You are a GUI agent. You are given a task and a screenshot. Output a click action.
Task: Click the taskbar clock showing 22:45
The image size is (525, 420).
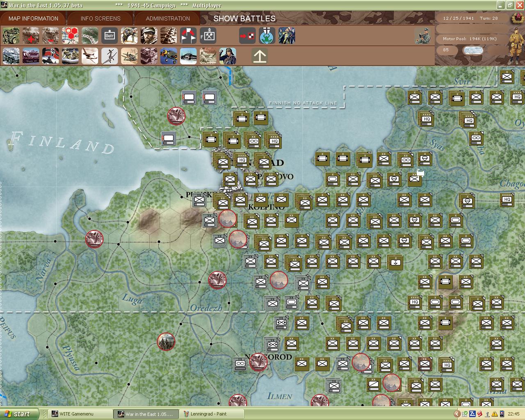pos(514,414)
